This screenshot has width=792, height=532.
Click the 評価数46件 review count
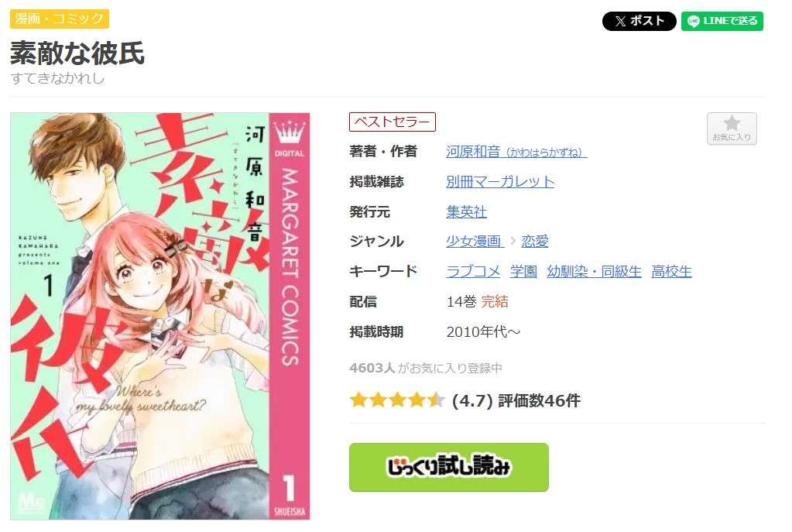539,400
